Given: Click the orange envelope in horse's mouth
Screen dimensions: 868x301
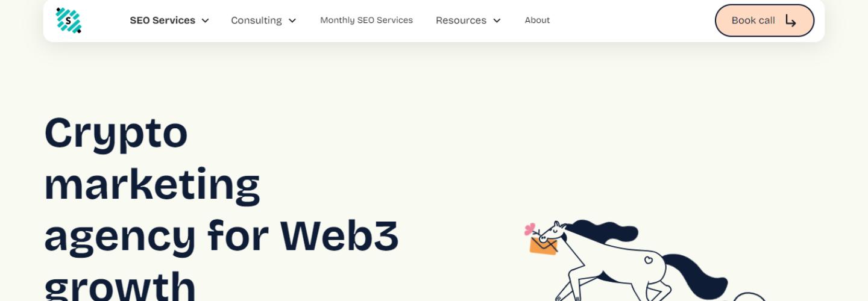Looking at the screenshot, I should point(543,246).
